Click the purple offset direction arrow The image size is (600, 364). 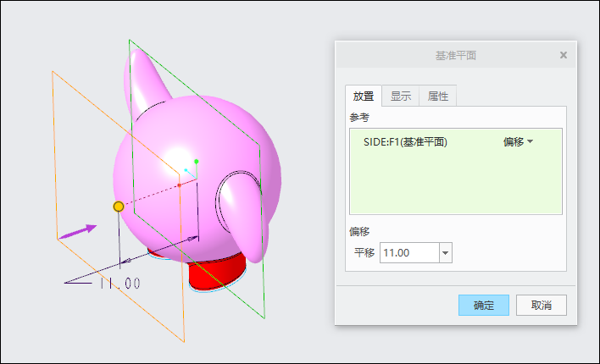pos(78,232)
